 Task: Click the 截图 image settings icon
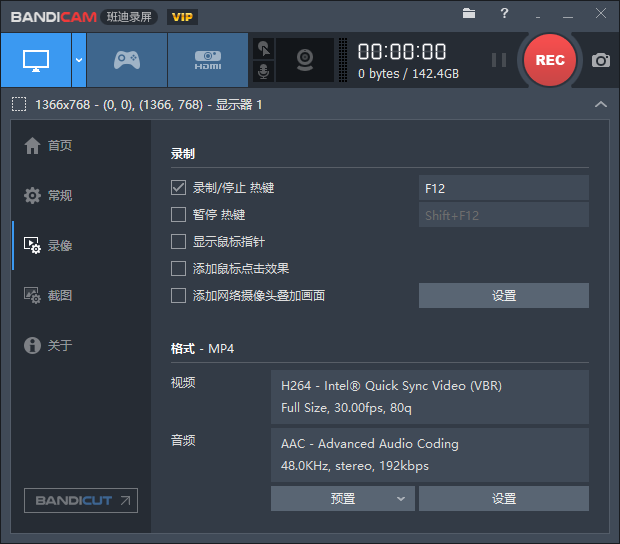32,295
